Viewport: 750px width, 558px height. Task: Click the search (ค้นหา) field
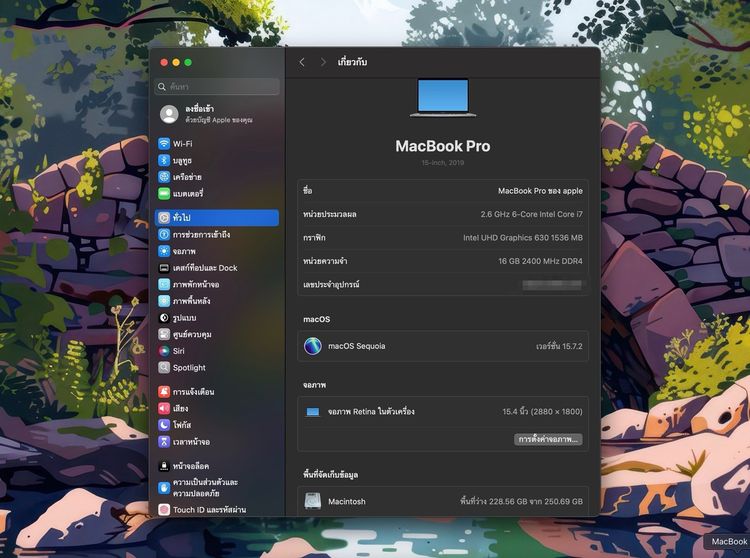[217, 87]
